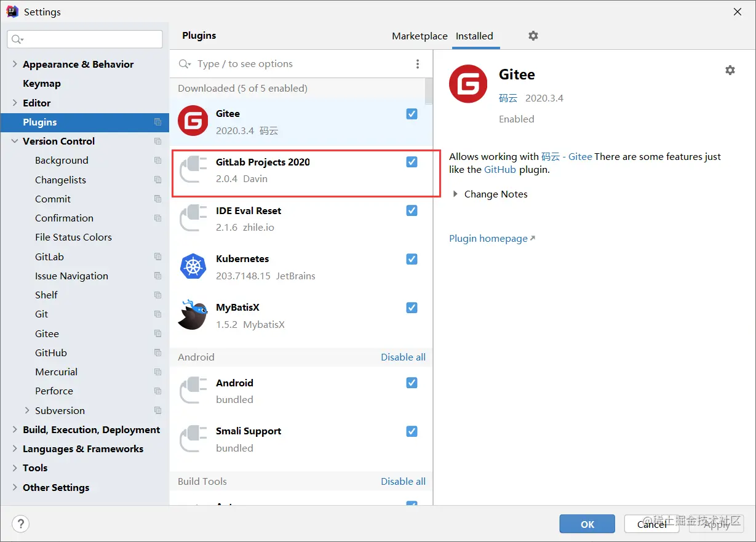Click the 码云 vendor link under Gitee title
The width and height of the screenshot is (756, 542).
coord(508,98)
